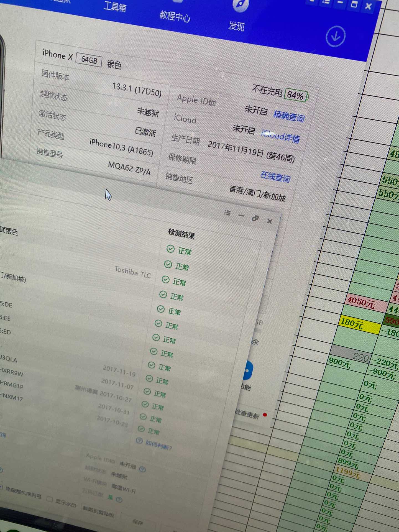Click the first 正常 check icon under 检测结果
Viewport: 399px width, 532px height.
(170, 249)
